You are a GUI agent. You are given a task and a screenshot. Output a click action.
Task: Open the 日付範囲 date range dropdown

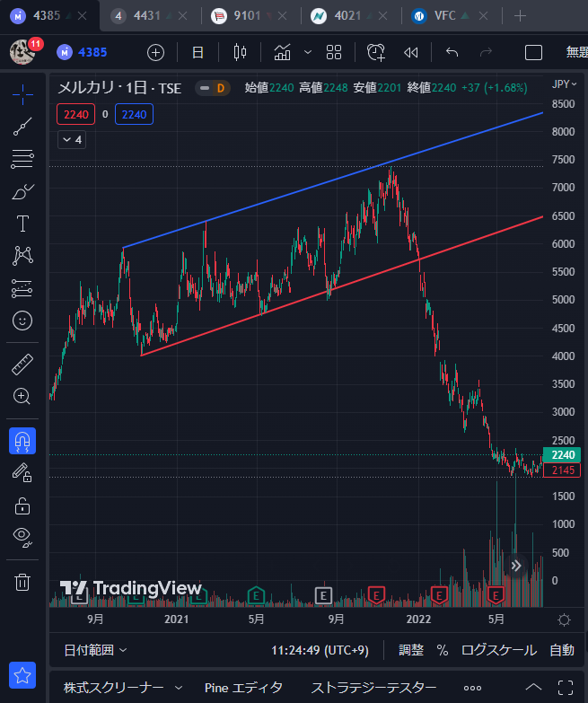[95, 650]
